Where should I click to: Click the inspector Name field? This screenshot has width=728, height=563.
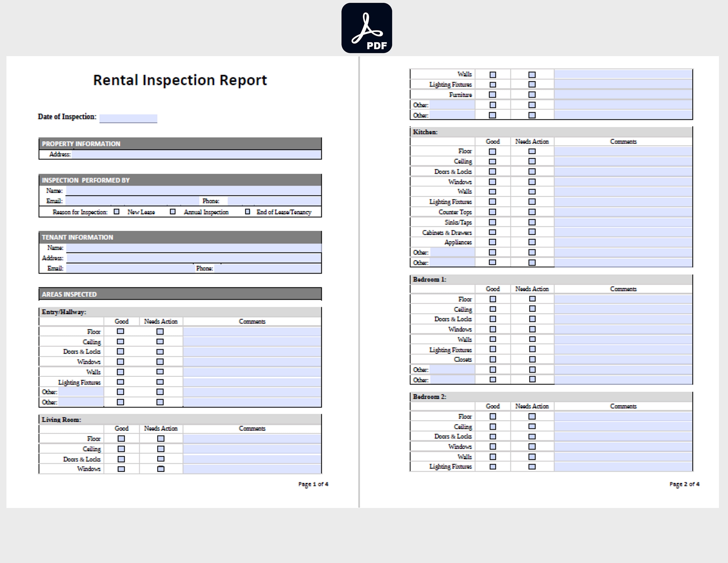click(x=194, y=191)
